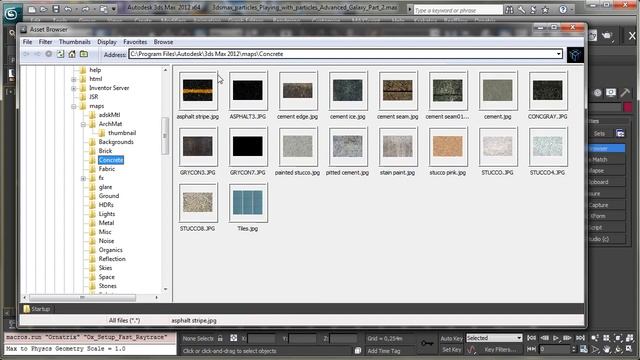Click the Next Frame playback button
This screenshot has height=360, width=640.
click(x=567, y=338)
